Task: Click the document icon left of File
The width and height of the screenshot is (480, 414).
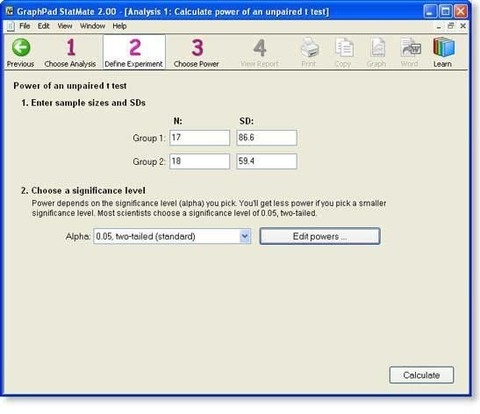Action: click(11, 26)
